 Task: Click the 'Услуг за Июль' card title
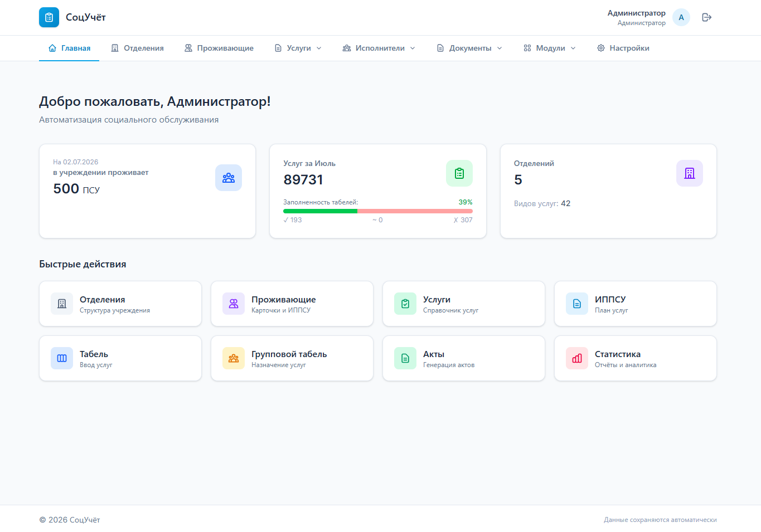point(309,163)
